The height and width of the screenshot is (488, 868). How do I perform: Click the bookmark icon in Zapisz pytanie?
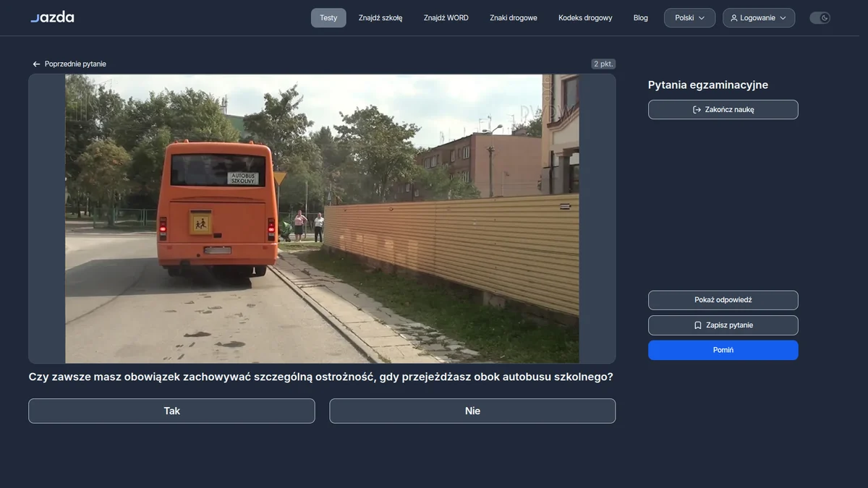pos(698,325)
